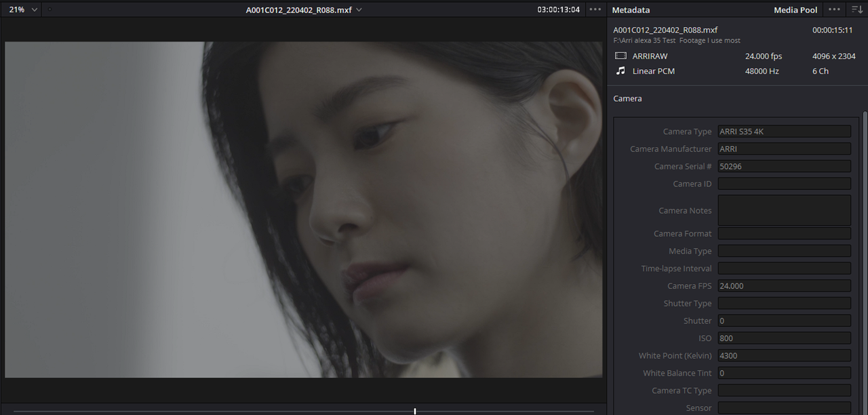The image size is (868, 415).
Task: Click the empty Camera Format field
Action: click(x=784, y=233)
